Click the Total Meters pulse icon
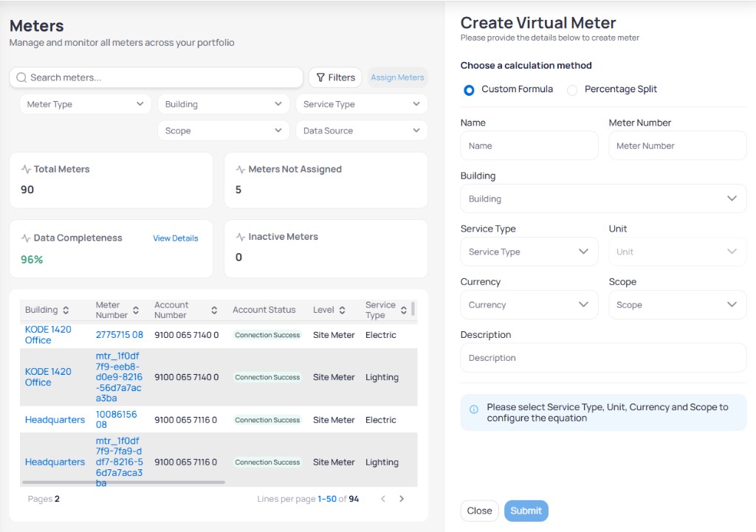This screenshot has height=532, width=756. (26, 169)
